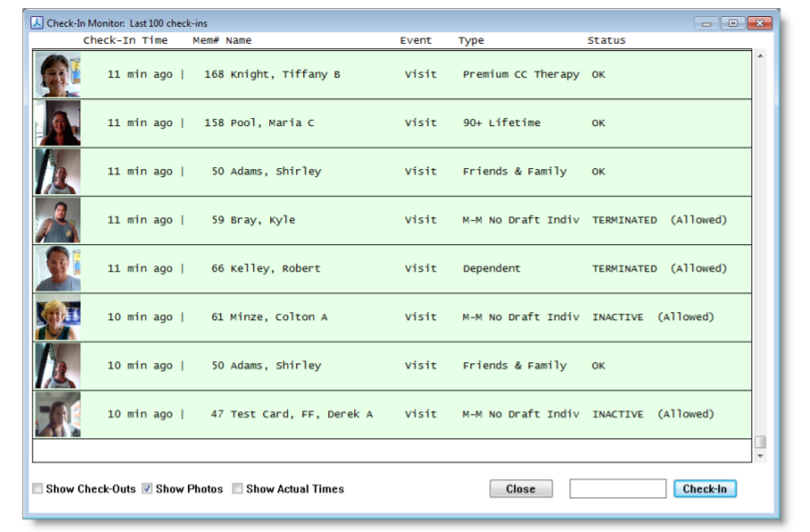Click Kyle Bray's profile photo

(57, 219)
